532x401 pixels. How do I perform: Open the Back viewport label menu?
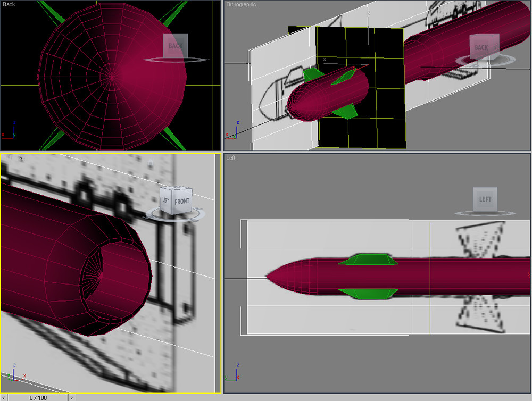[x=9, y=4]
